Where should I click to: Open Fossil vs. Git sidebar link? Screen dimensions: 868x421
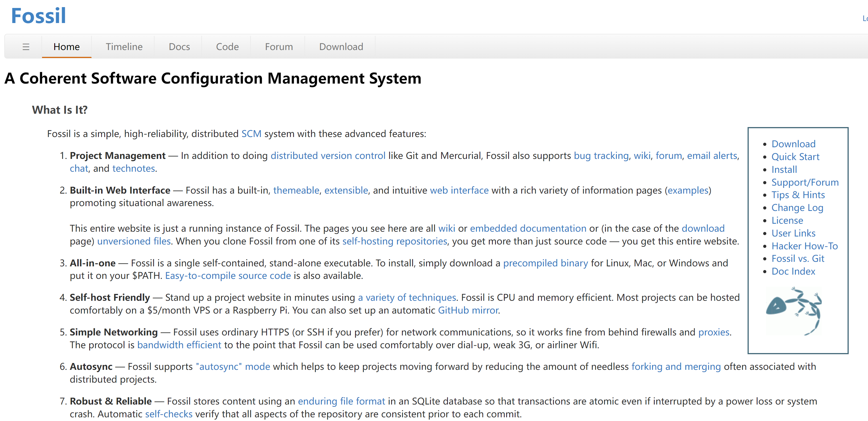pyautogui.click(x=797, y=259)
